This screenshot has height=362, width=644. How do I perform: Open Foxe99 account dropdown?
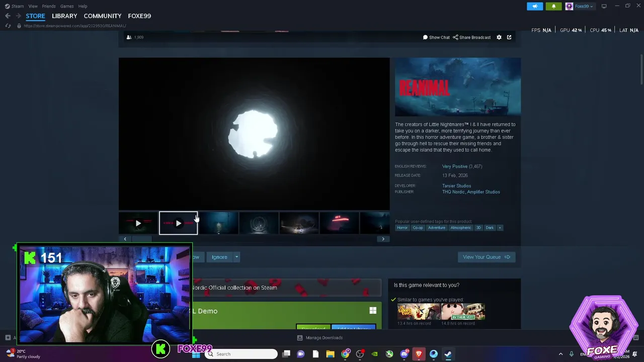(x=580, y=6)
